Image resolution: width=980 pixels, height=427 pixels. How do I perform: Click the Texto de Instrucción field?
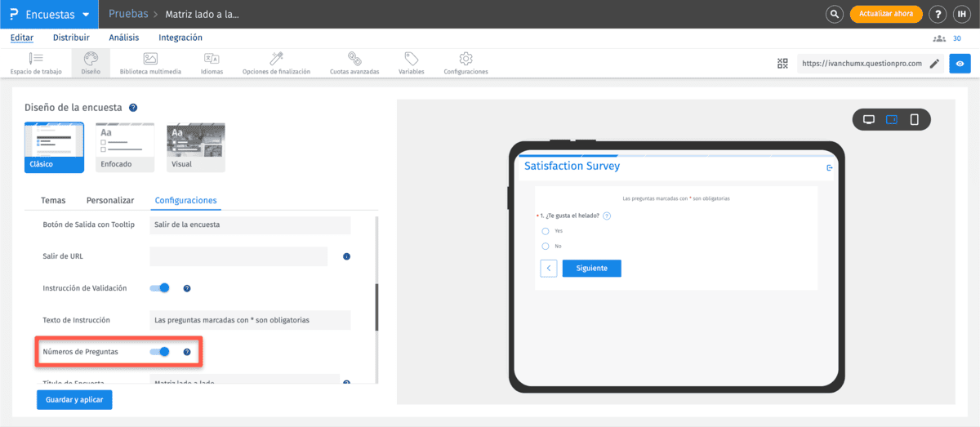(x=250, y=320)
